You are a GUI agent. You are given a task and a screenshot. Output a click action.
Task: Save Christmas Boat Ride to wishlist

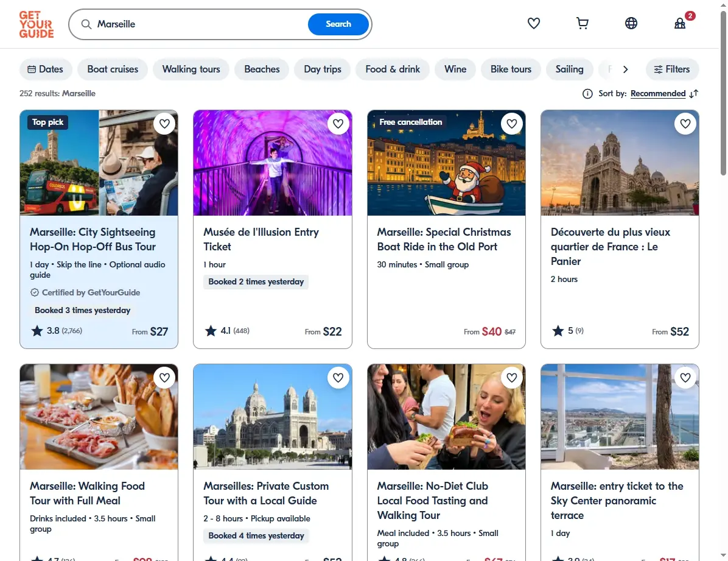click(512, 124)
